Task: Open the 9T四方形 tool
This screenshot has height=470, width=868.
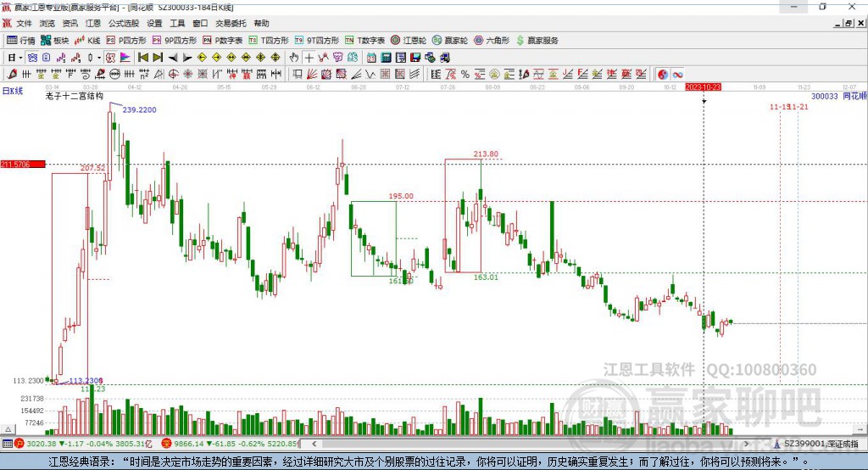Action: [317, 41]
